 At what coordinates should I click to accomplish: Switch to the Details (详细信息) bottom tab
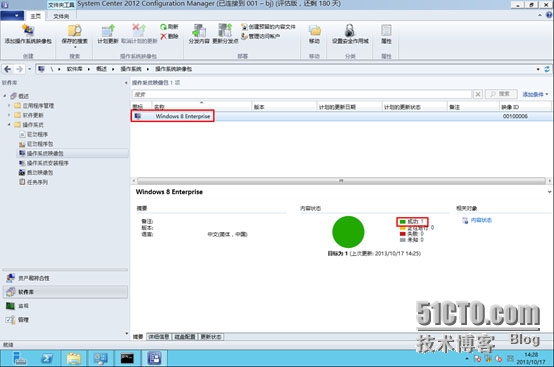pyautogui.click(x=159, y=337)
